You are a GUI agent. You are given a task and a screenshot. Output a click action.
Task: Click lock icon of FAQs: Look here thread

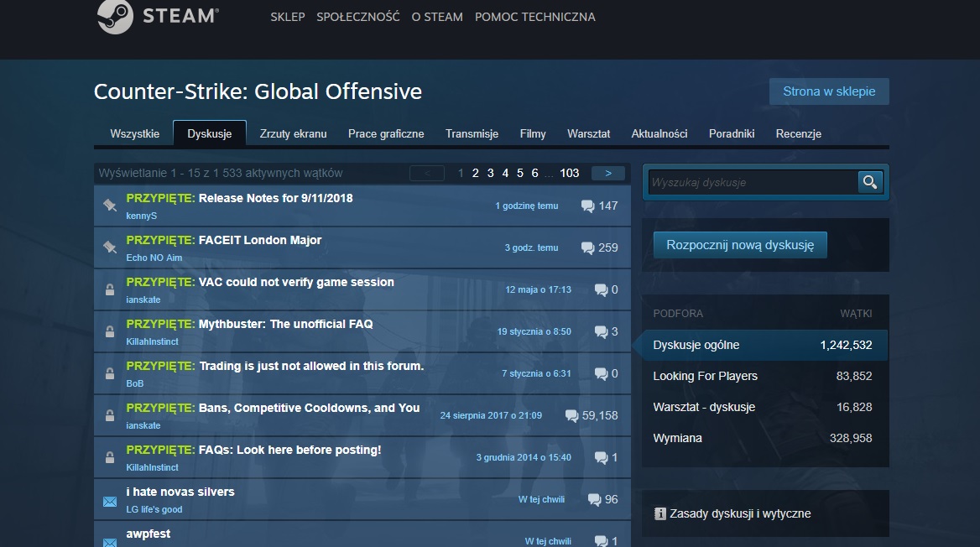click(x=110, y=457)
